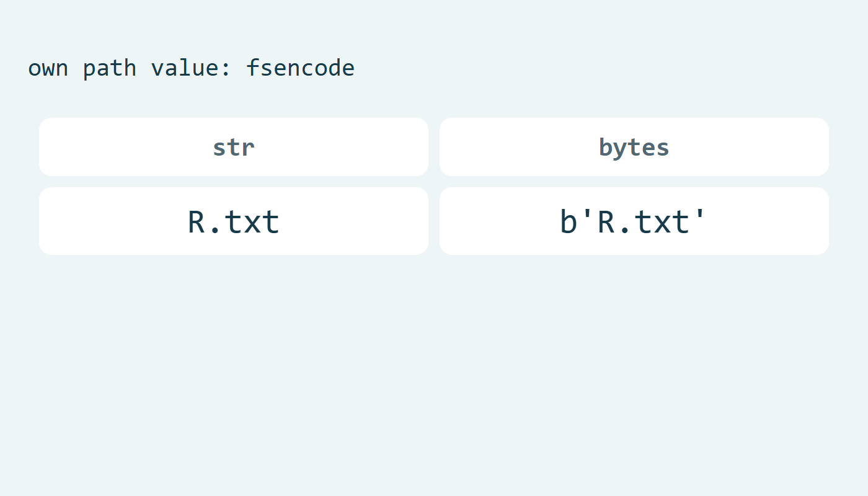Click the str column header
Image resolution: width=868 pixels, height=496 pixels.
234,147
